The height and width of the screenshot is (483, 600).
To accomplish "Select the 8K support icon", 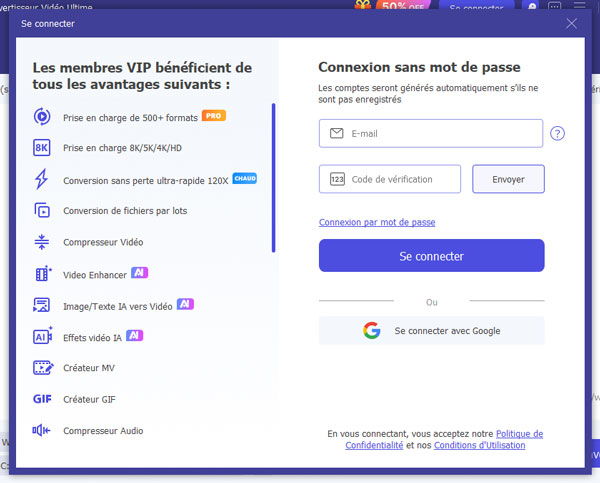I will (42, 148).
